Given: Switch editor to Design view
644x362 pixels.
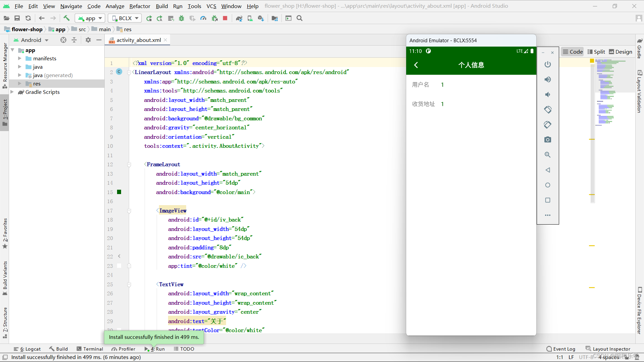Looking at the screenshot, I should (621, 52).
